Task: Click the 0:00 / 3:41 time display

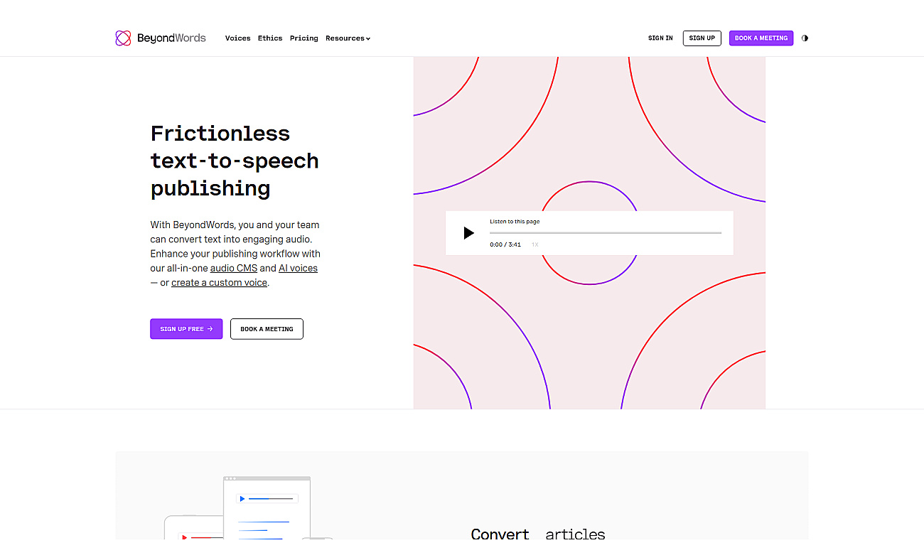Action: tap(505, 244)
